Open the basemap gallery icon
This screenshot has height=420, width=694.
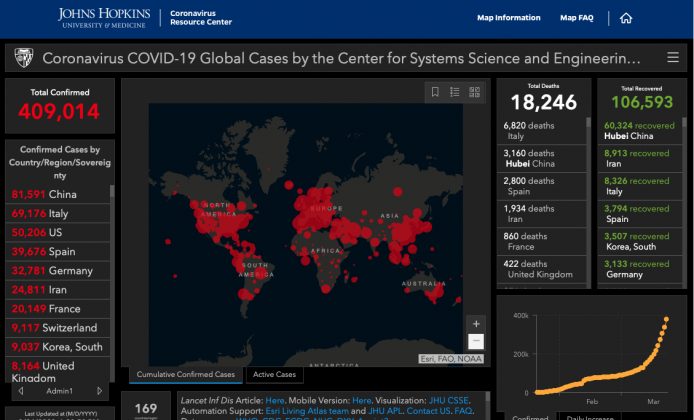click(x=474, y=92)
